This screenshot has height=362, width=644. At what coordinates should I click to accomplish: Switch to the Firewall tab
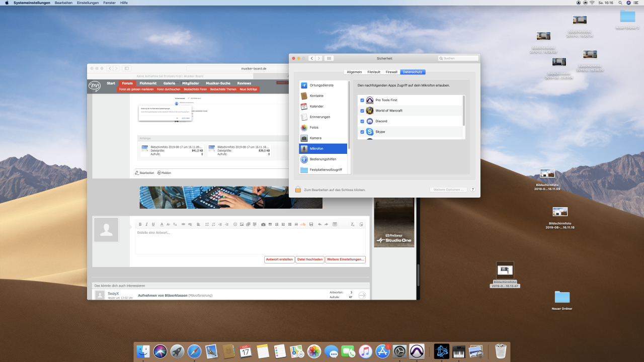coord(391,72)
